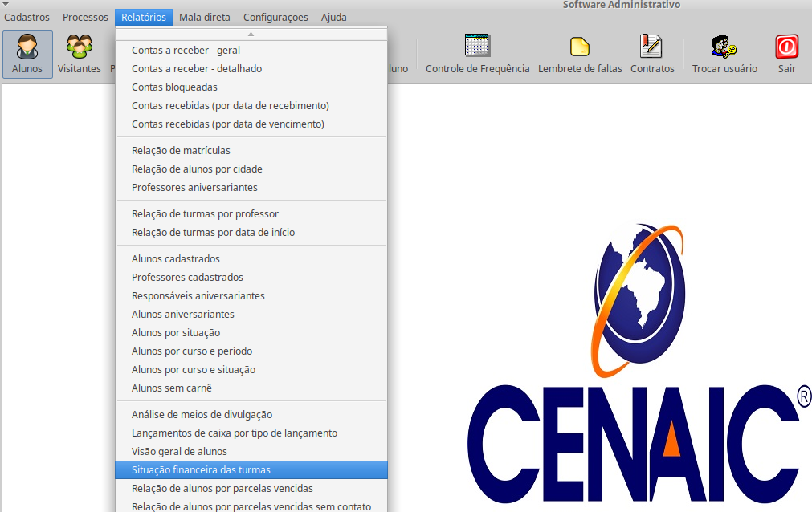Select Análise de meios de divulgação
This screenshot has width=812, height=512.
tap(251, 415)
